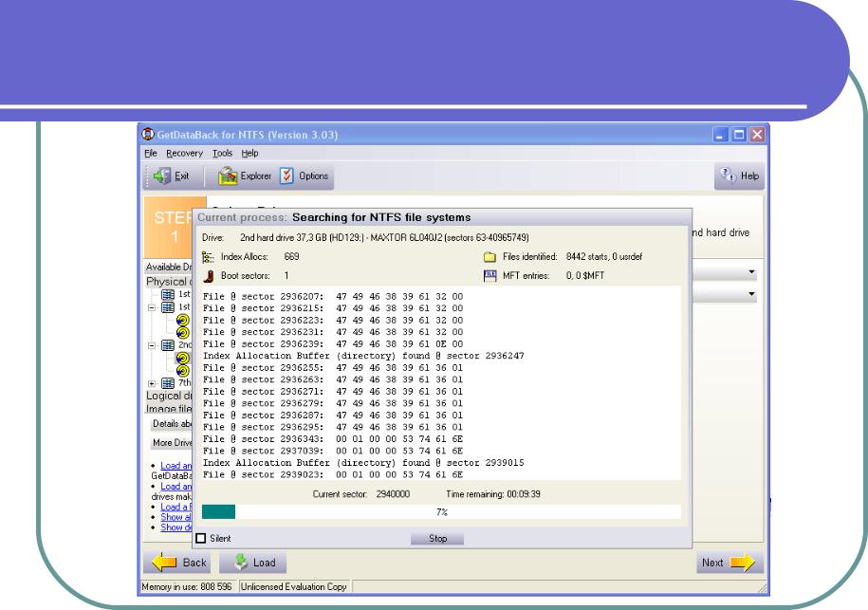Click the Current sector value 2940000
The width and height of the screenshot is (868, 610).
(393, 493)
